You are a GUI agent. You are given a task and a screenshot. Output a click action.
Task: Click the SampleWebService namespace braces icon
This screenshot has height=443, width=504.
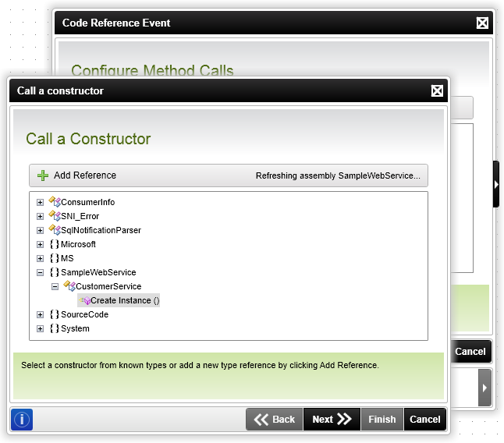pyautogui.click(x=55, y=272)
